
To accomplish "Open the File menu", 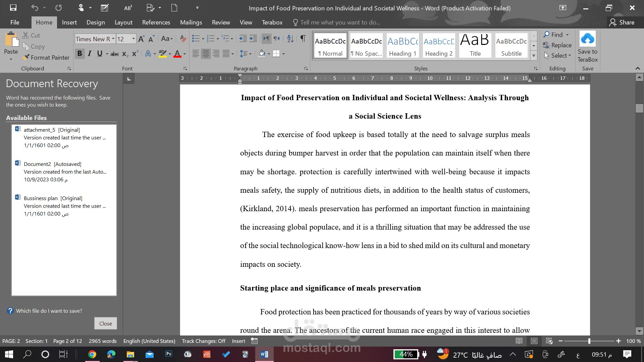I will pyautogui.click(x=15, y=22).
